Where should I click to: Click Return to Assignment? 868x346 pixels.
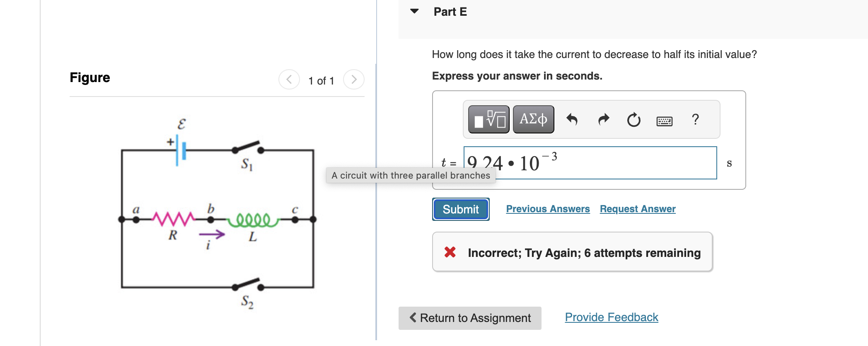pyautogui.click(x=469, y=318)
